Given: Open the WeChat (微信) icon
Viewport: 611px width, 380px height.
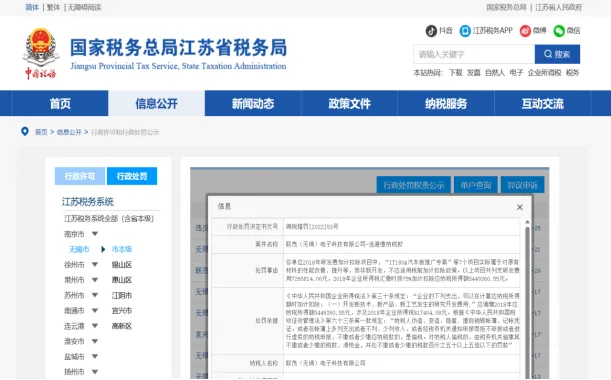Looking at the screenshot, I should [559, 30].
